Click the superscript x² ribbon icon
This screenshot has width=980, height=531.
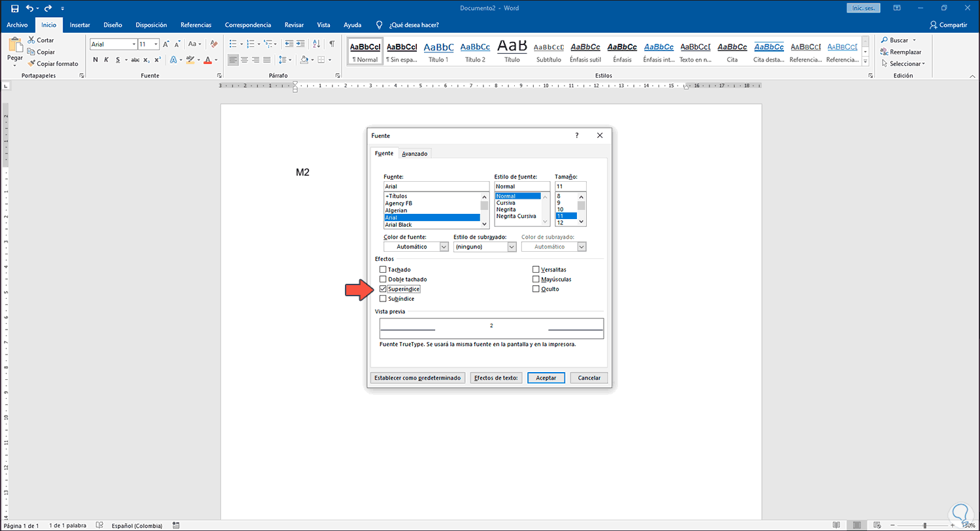coord(157,60)
